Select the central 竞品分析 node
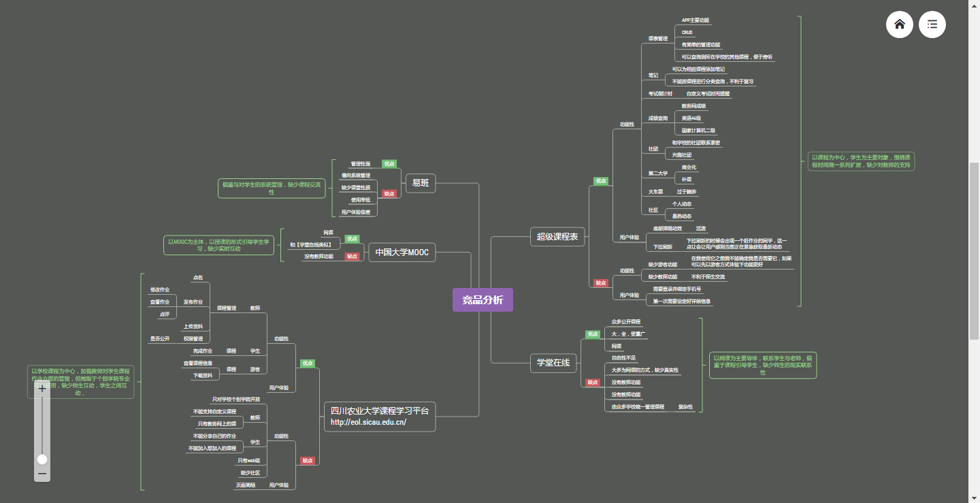 [483, 299]
